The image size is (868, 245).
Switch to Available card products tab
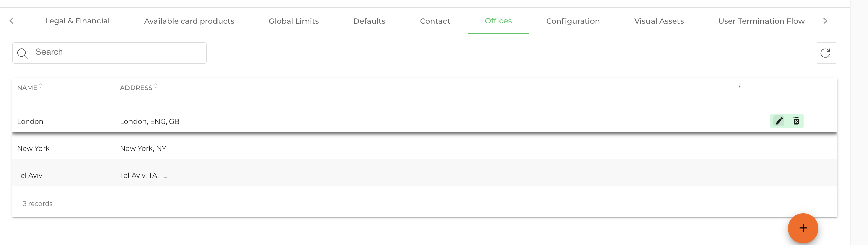(189, 21)
